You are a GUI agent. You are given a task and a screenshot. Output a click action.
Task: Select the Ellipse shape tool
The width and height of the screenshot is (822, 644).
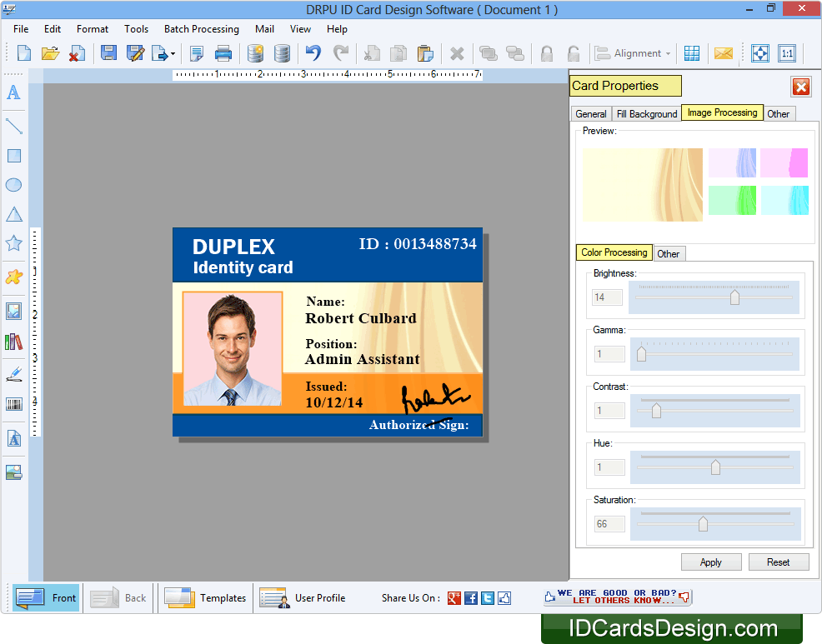click(13, 184)
